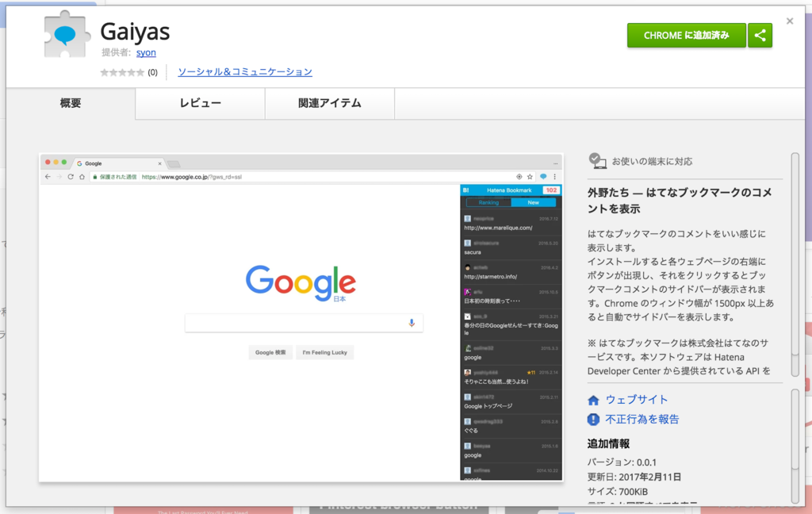Image resolution: width=812 pixels, height=514 pixels.
Task: Click the 更新日: 2017年2月11日 text
Action: point(634,477)
